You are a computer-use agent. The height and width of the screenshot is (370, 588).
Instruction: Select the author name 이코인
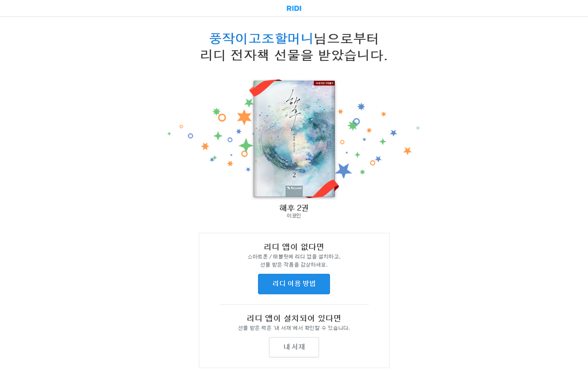(294, 216)
